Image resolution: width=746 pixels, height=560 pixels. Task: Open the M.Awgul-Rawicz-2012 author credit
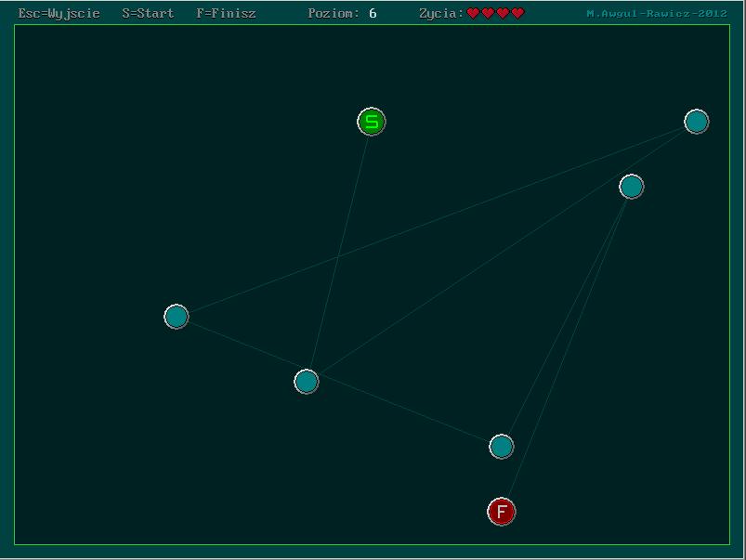(x=657, y=14)
